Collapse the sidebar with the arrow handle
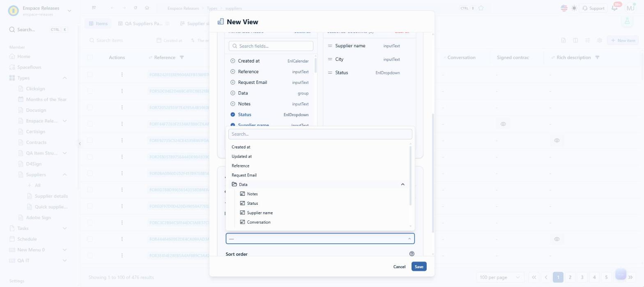 (x=80, y=143)
